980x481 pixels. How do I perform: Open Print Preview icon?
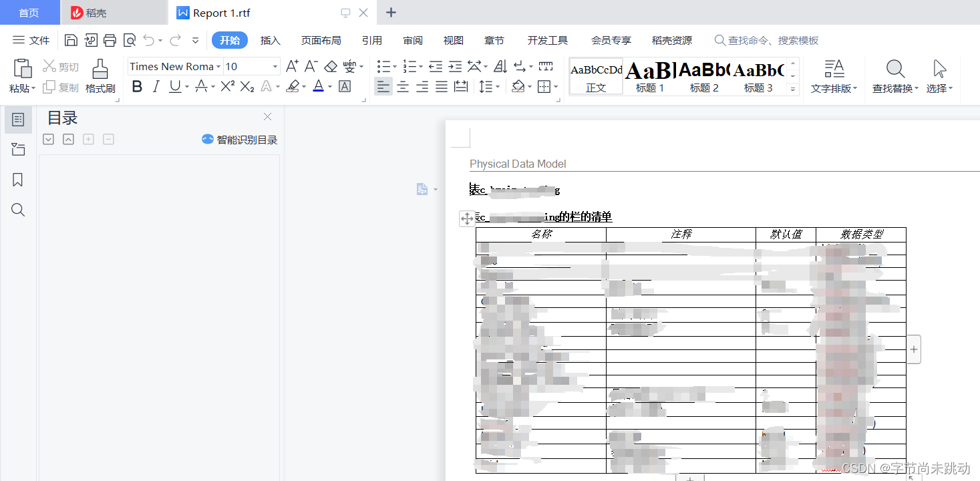pyautogui.click(x=130, y=40)
